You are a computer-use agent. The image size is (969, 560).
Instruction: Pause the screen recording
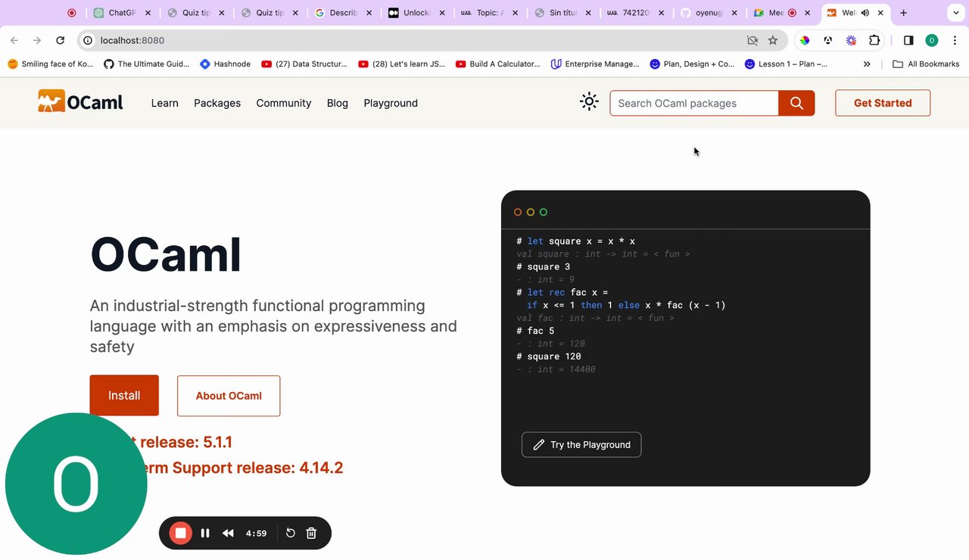click(x=205, y=533)
